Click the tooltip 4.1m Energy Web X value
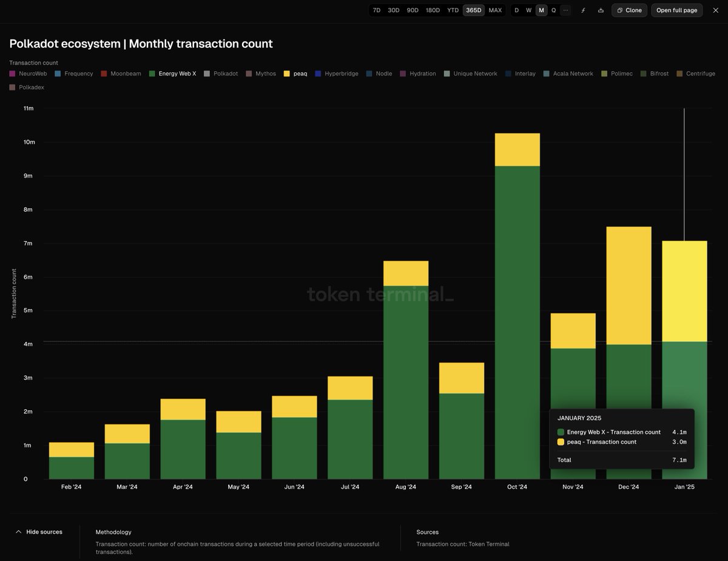This screenshot has height=561, width=728. coord(679,432)
